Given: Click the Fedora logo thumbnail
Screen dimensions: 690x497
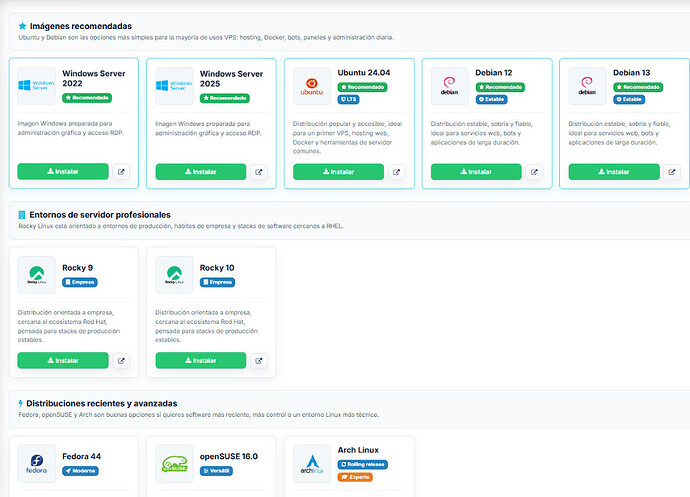Looking at the screenshot, I should coord(37,464).
